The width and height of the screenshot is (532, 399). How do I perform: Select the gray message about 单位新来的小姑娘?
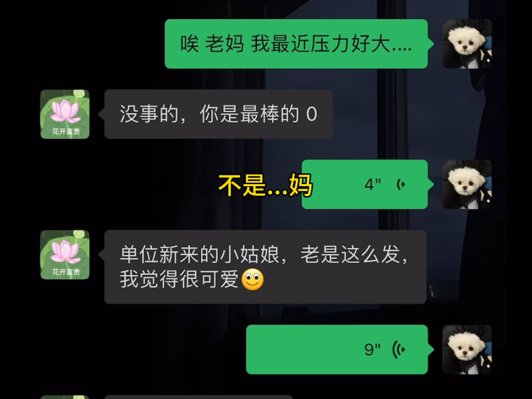[266, 267]
